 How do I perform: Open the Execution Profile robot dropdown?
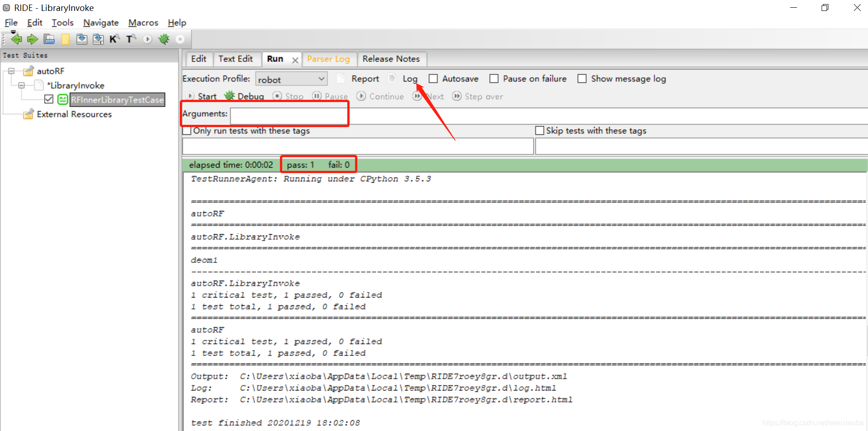click(x=291, y=79)
